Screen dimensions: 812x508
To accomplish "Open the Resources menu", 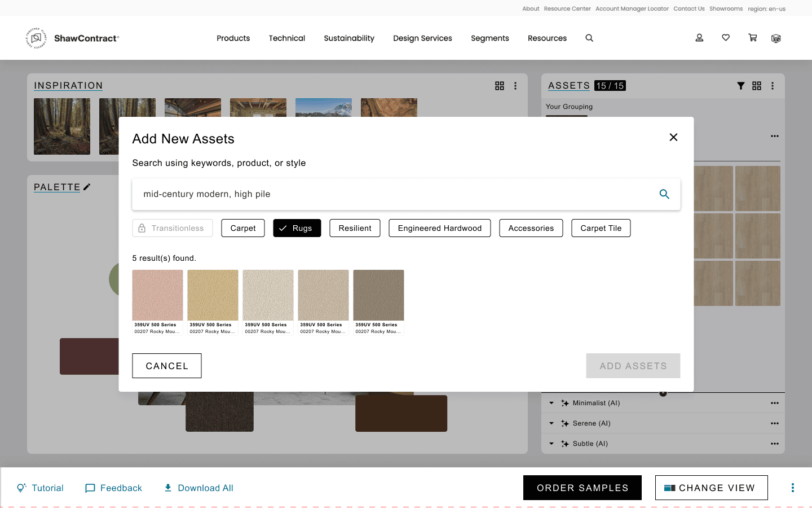I will pyautogui.click(x=548, y=38).
